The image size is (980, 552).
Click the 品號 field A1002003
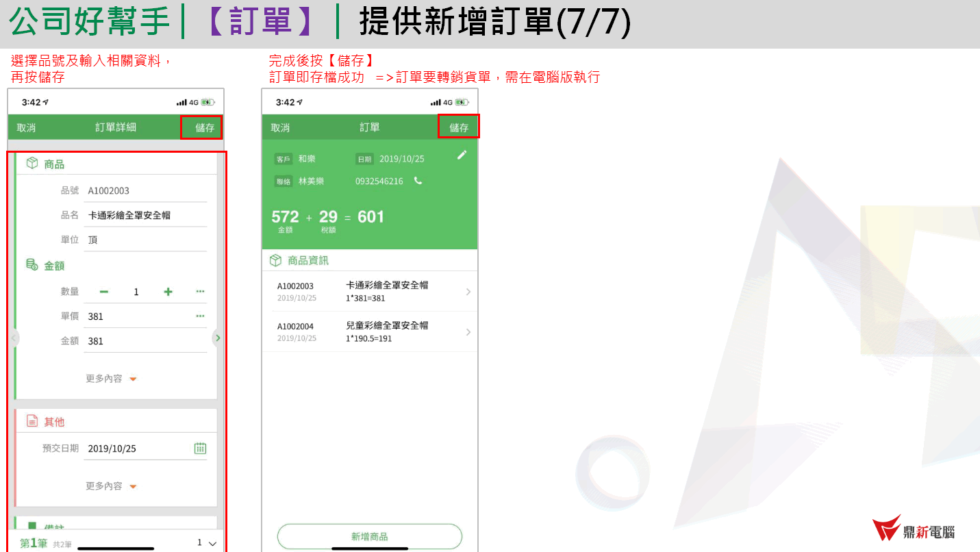(145, 190)
